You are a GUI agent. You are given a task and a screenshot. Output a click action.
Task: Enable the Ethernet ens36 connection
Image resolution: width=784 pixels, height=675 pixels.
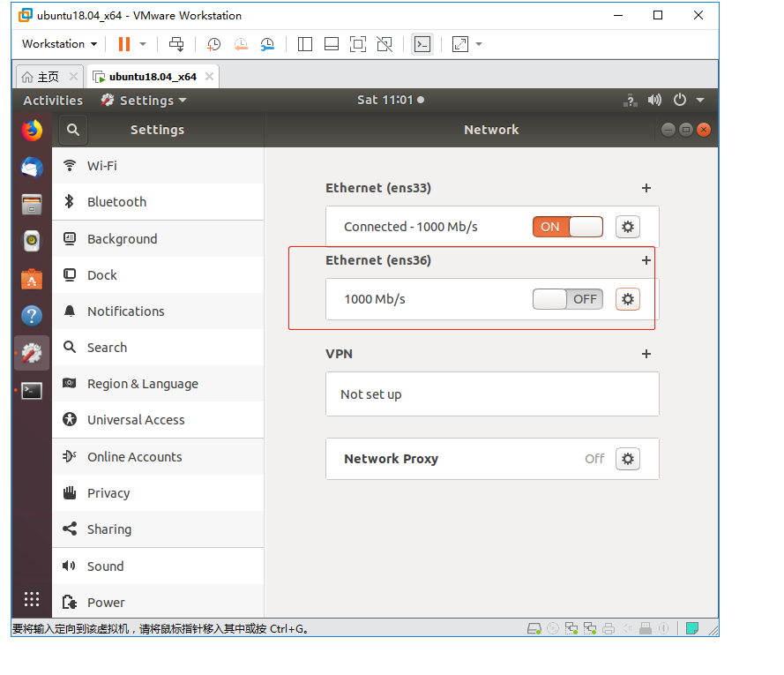[x=567, y=299]
